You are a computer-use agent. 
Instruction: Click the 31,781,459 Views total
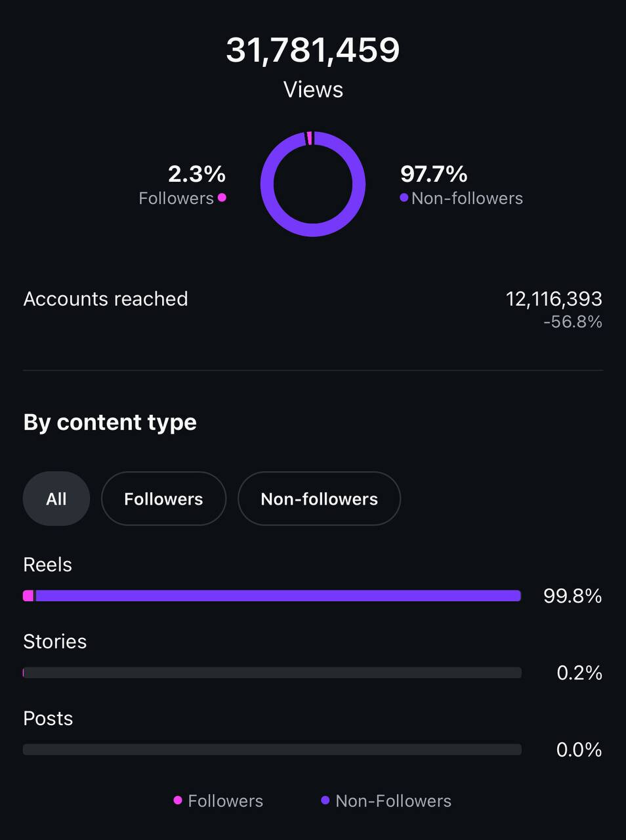tap(313, 50)
